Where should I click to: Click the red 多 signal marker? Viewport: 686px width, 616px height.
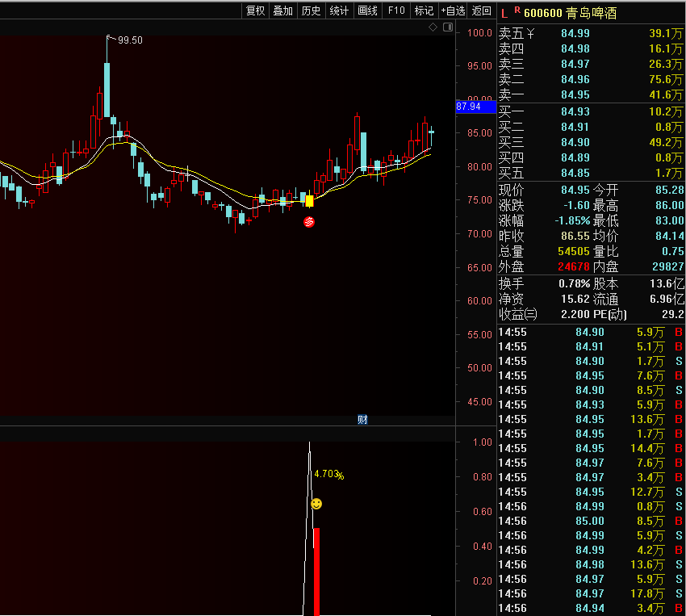[x=309, y=222]
